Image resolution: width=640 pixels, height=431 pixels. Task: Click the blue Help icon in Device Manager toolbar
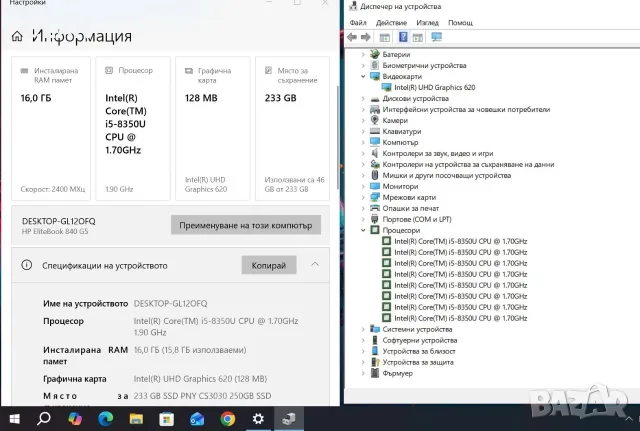tap(403, 37)
